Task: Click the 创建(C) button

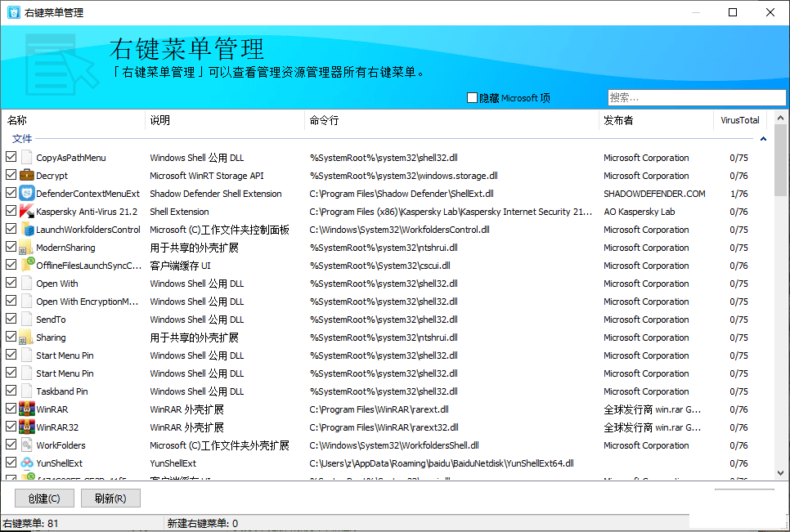Action: tap(44, 498)
